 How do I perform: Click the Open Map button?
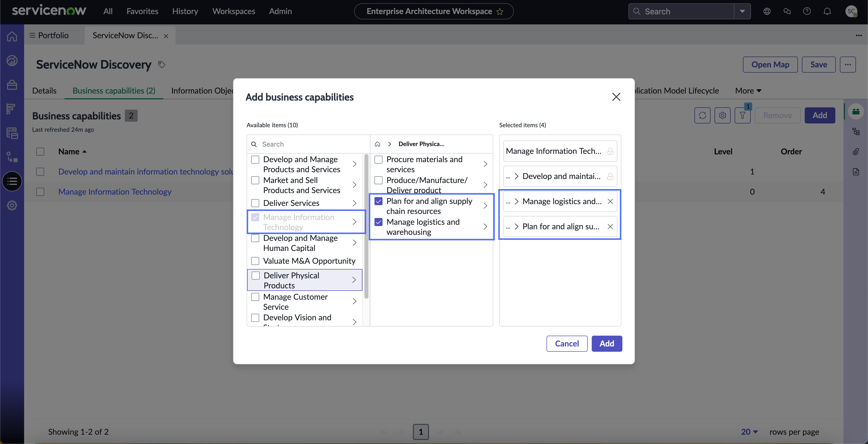(770, 64)
